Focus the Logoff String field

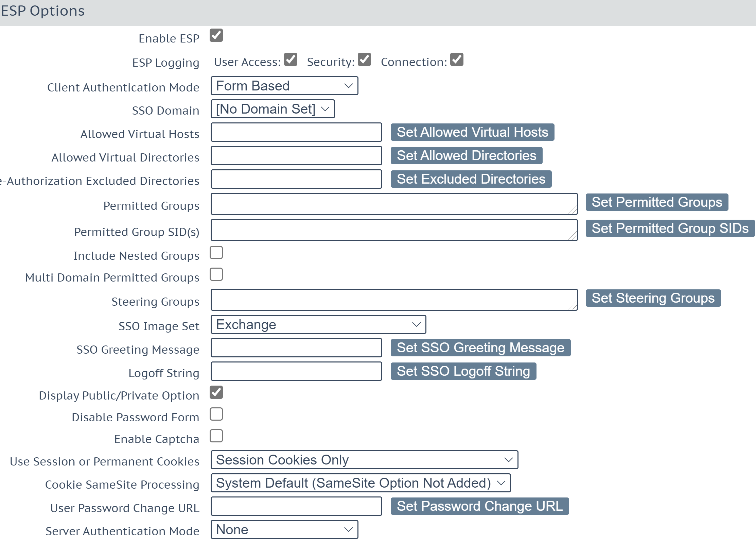point(296,371)
